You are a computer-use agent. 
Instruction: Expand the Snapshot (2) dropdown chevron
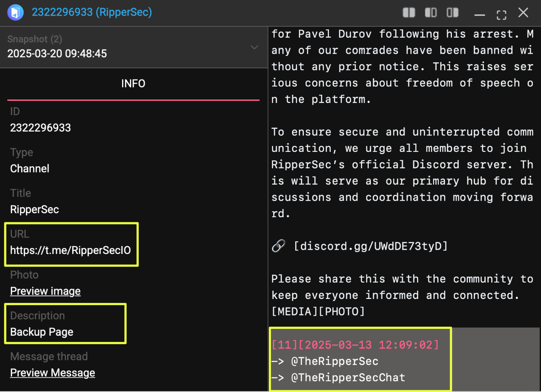click(254, 47)
